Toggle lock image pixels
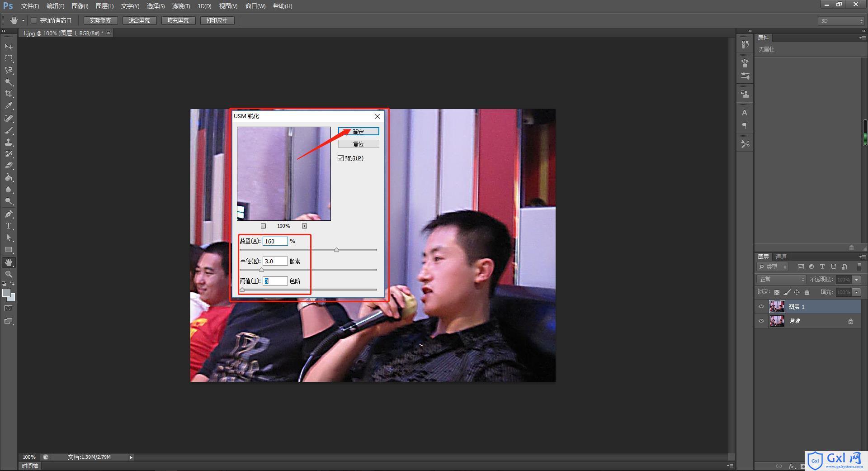Screen dimensions: 868x471 click(x=787, y=292)
